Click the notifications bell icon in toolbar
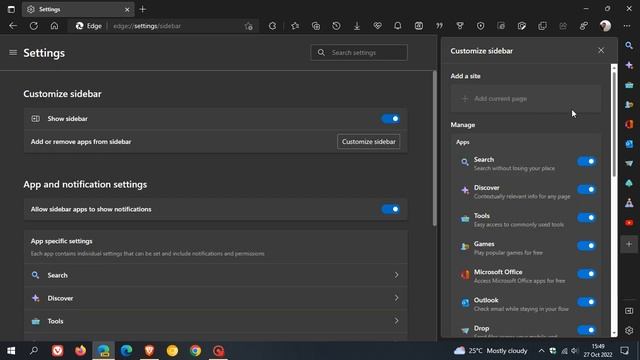This screenshot has height=360, width=640. click(398, 26)
